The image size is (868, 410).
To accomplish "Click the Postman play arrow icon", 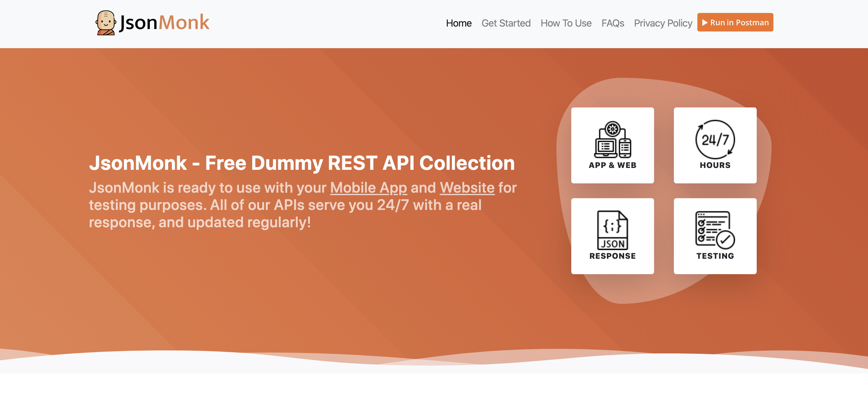I will [706, 23].
